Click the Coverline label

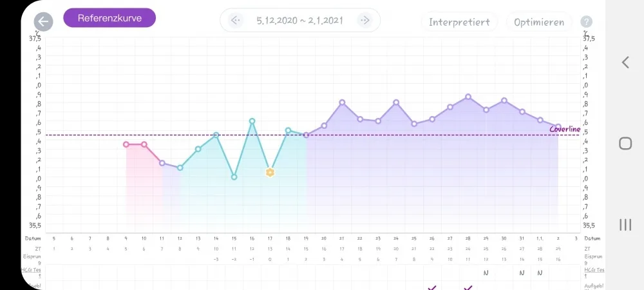[565, 129]
